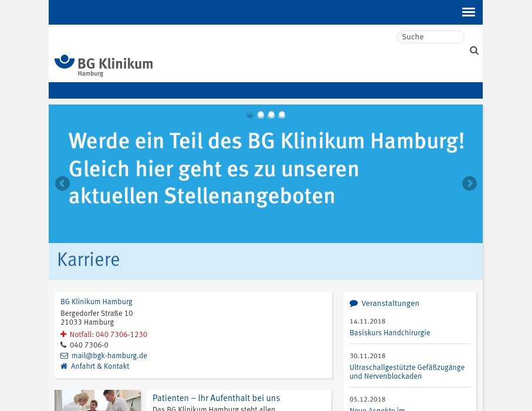Click the BG Klinikum Hamburg logo

(103, 65)
